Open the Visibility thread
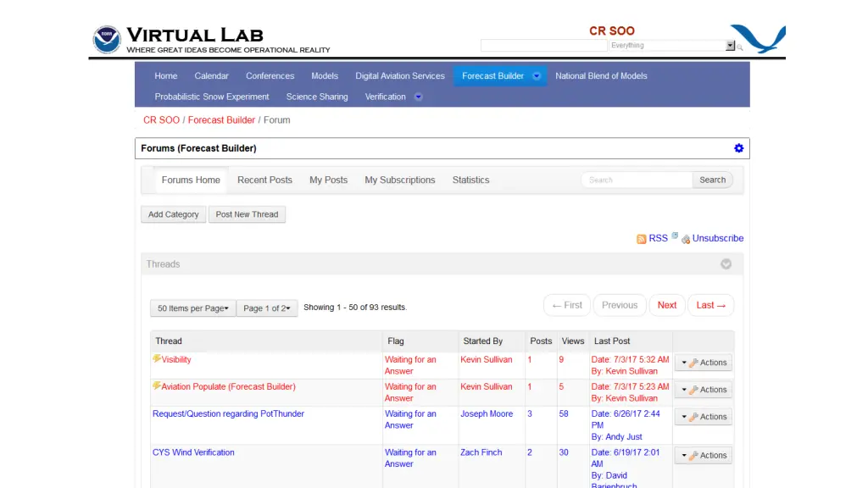The height and width of the screenshot is (488, 868). (x=176, y=359)
